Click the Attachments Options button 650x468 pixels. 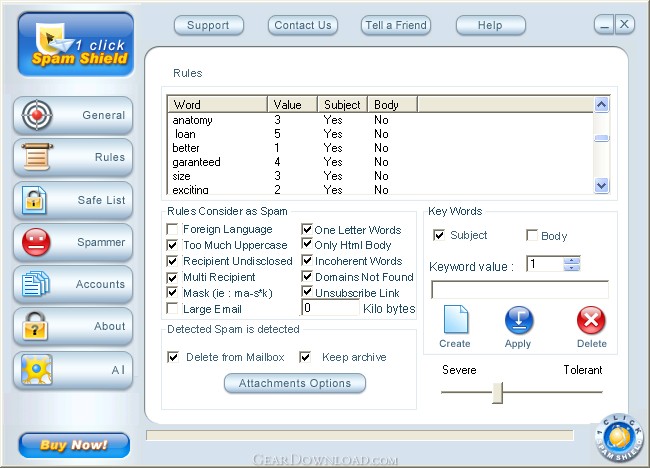click(295, 383)
